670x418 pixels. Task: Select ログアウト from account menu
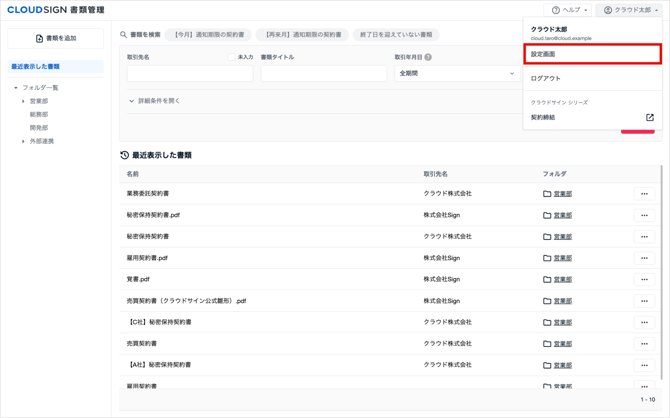[593, 79]
